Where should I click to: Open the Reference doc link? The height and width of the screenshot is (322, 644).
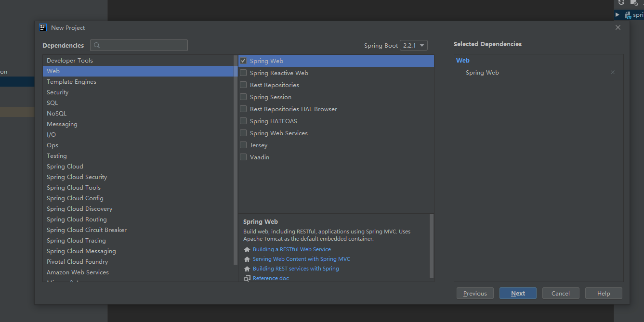pyautogui.click(x=271, y=278)
